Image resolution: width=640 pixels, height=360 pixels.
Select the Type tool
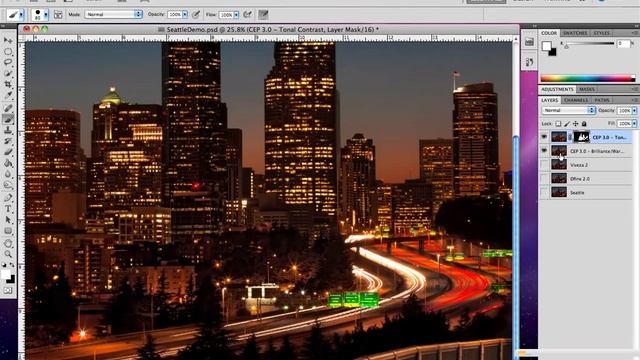click(x=8, y=209)
